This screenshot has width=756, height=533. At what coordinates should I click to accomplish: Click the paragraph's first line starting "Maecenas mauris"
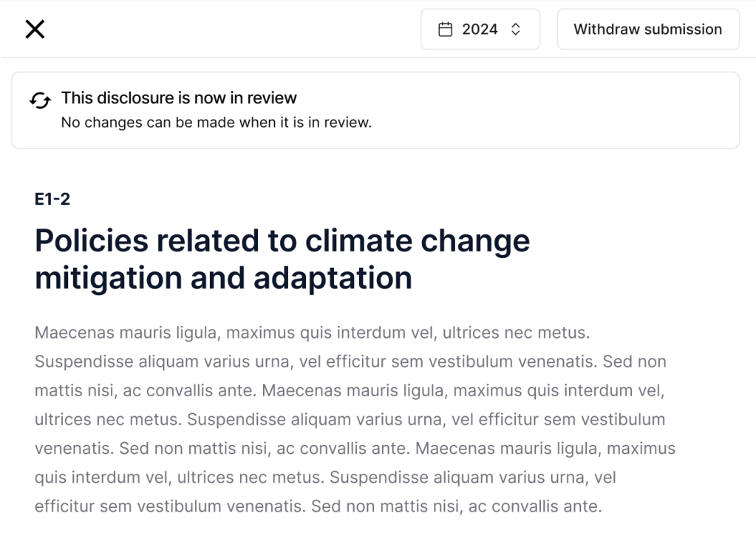[312, 333]
